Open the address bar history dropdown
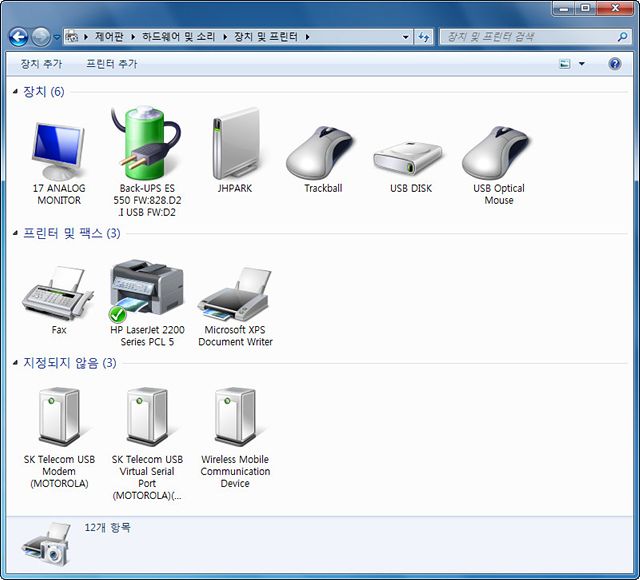Screen dimensions: 640x580 click(405, 37)
